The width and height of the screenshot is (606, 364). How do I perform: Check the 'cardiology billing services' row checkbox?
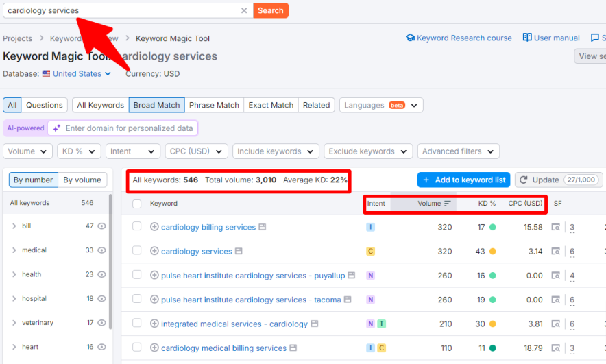[137, 226]
